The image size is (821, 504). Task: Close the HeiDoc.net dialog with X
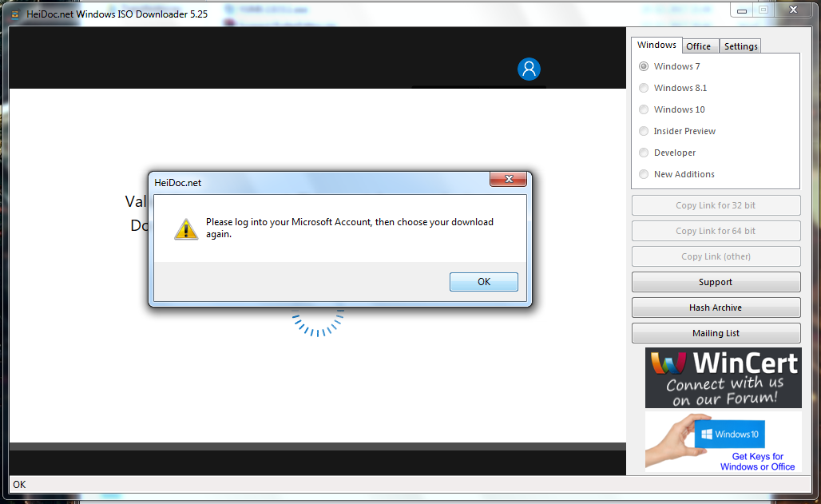(508, 179)
